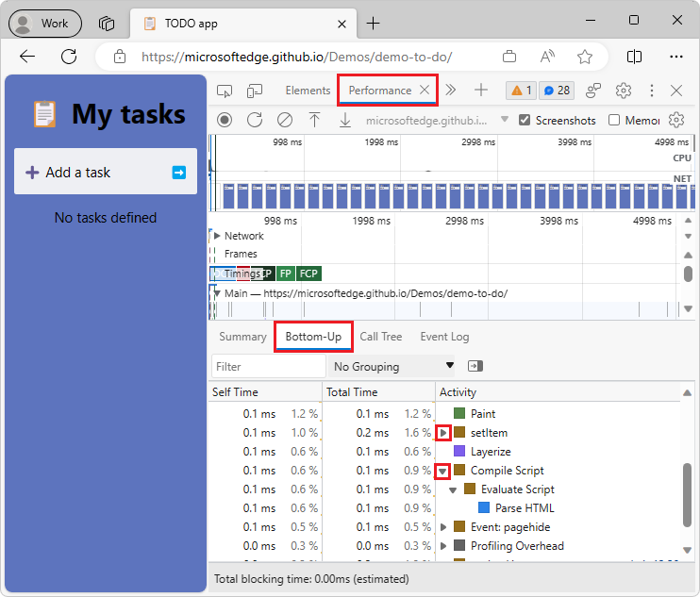This screenshot has height=597, width=700.
Task: Click the FCP timing marker
Action: pyautogui.click(x=308, y=274)
